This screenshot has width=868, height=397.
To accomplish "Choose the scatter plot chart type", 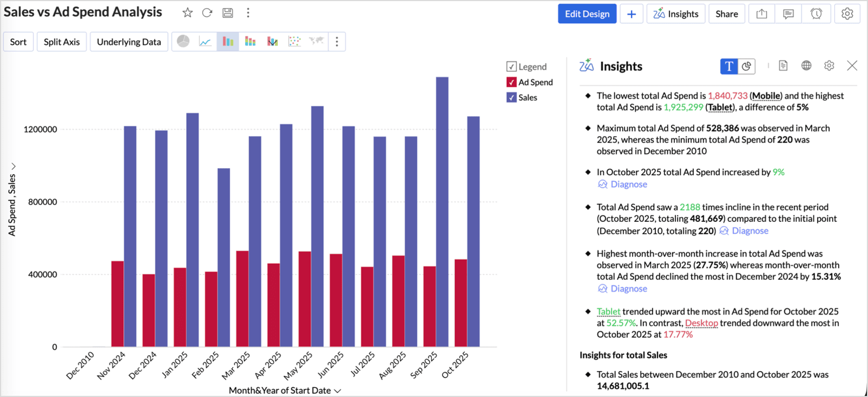I will [x=295, y=42].
